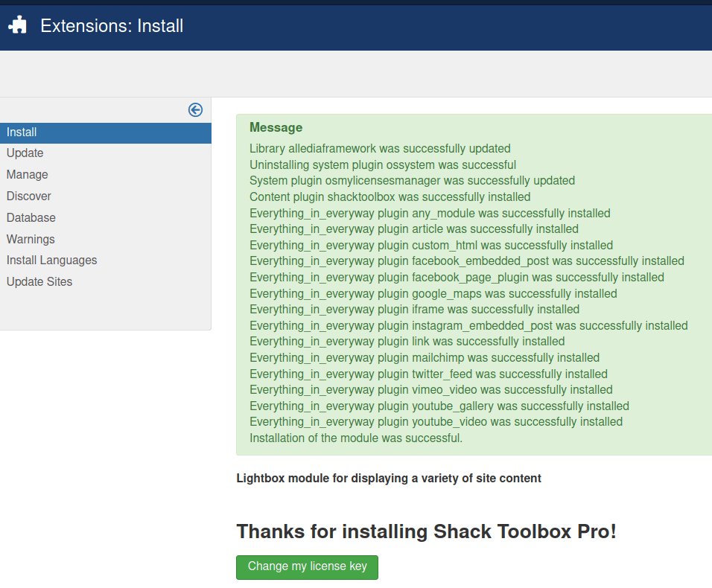Click the facebook_embedded_post plugin line
Image resolution: width=712 pixels, height=588 pixels.
pos(467,261)
